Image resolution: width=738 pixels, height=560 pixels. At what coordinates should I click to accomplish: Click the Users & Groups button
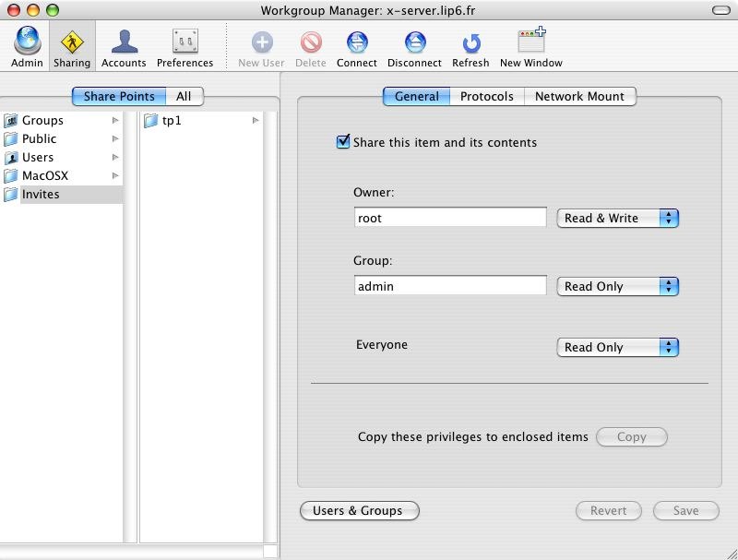[360, 510]
